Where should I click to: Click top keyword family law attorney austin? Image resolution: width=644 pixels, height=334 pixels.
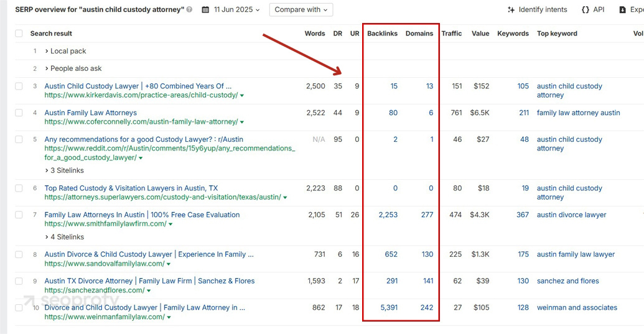point(578,113)
